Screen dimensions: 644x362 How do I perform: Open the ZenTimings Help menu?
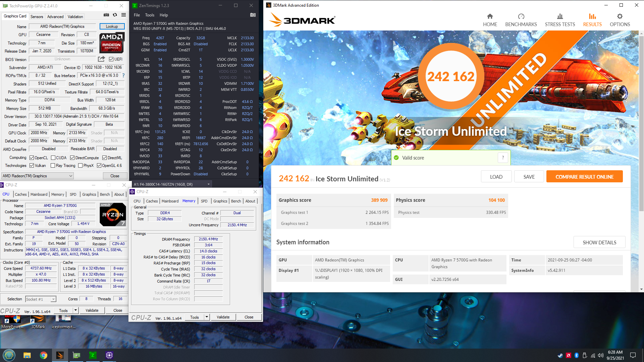pos(164,15)
